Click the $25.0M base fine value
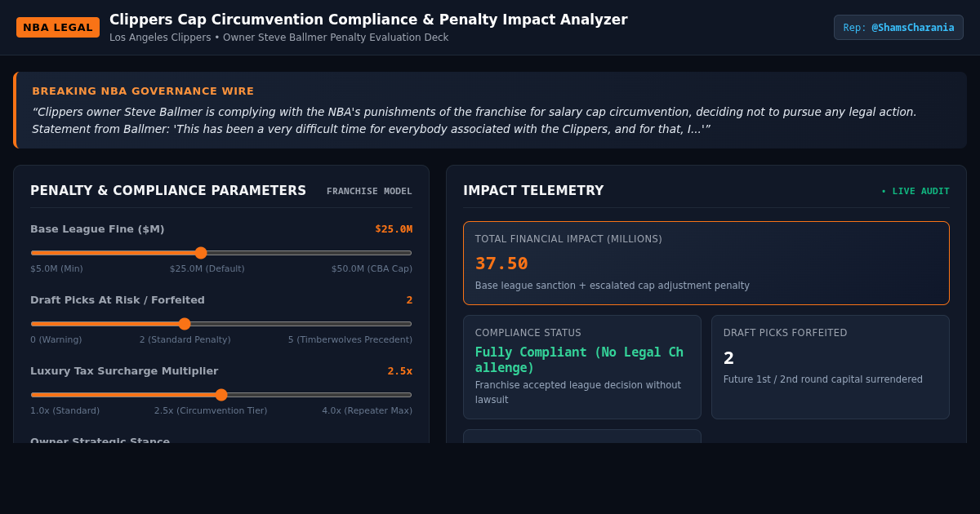This screenshot has width=980, height=514. pyautogui.click(x=394, y=229)
